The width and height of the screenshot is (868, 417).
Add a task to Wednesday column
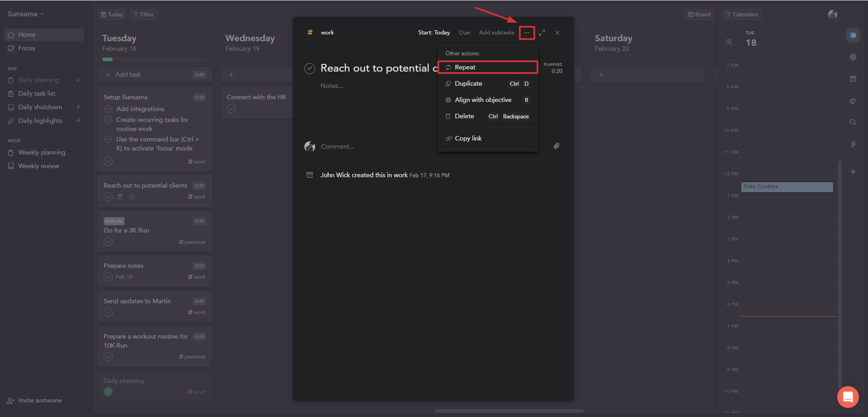[257, 74]
